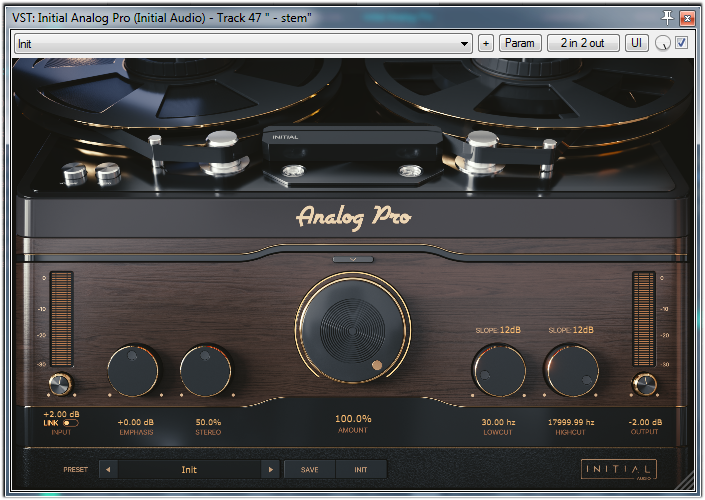Screen dimensions: 705x500
Task: Pin the plugin window on top
Action: 667,18
